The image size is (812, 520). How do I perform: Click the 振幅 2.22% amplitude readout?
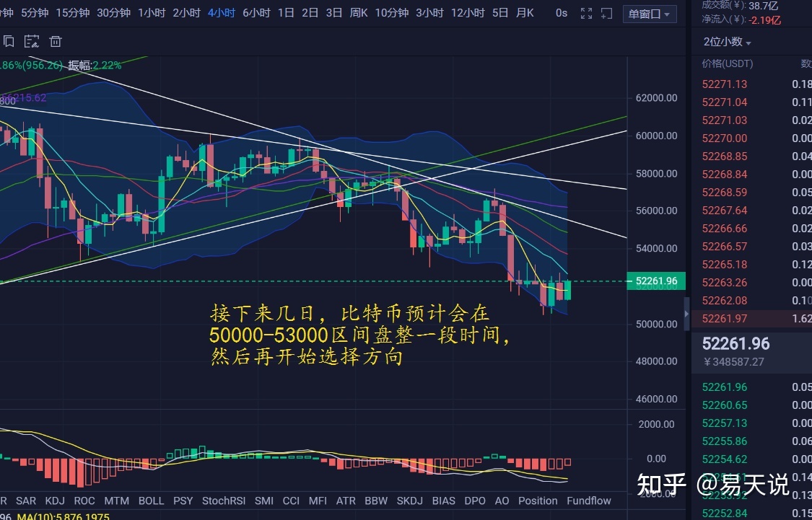click(95, 65)
